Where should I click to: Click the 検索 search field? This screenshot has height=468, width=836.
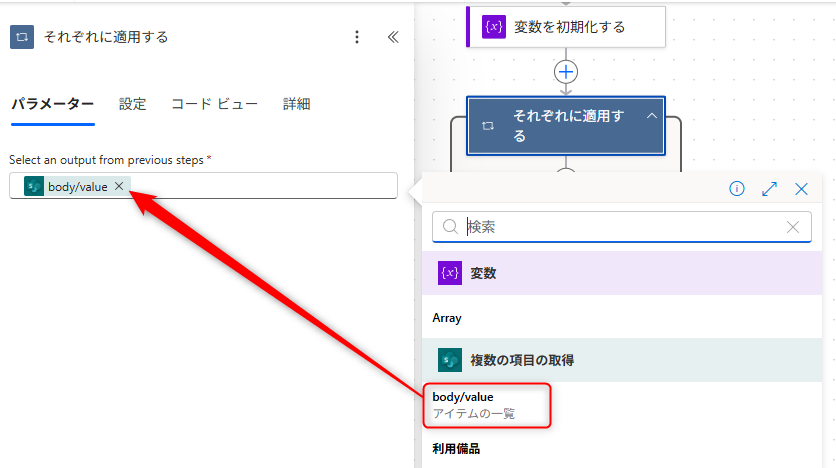coord(622,227)
